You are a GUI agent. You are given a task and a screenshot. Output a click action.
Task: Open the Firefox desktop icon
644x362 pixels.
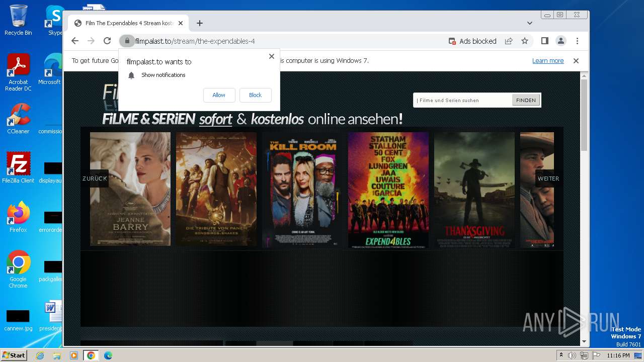coord(18,217)
